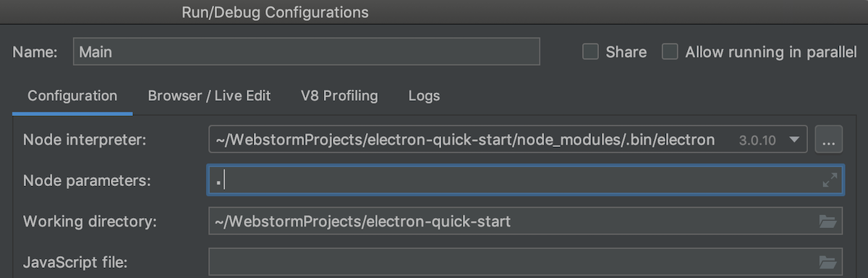Browse for the working directory folder

pos(827,222)
